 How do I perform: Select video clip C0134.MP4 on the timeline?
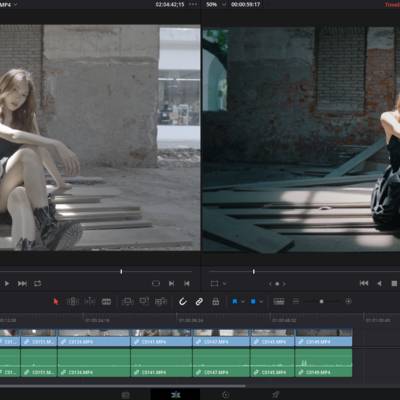[94, 337]
